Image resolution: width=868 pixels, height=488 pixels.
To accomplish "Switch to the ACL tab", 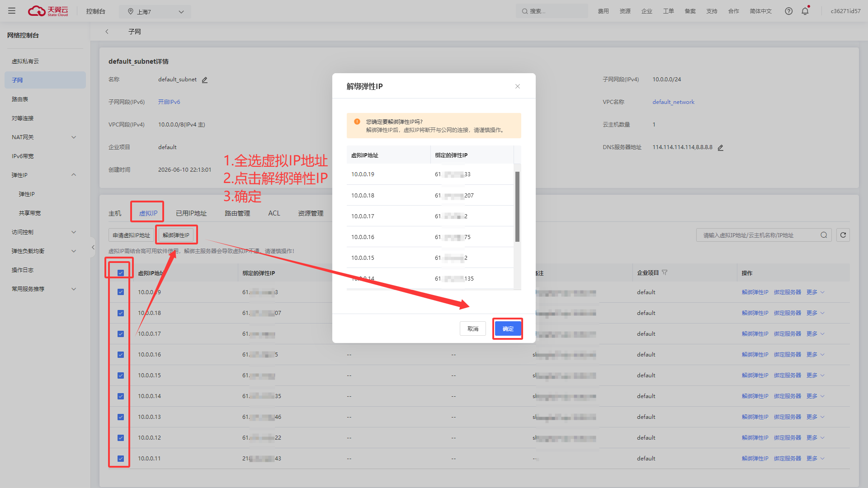I will [x=274, y=213].
